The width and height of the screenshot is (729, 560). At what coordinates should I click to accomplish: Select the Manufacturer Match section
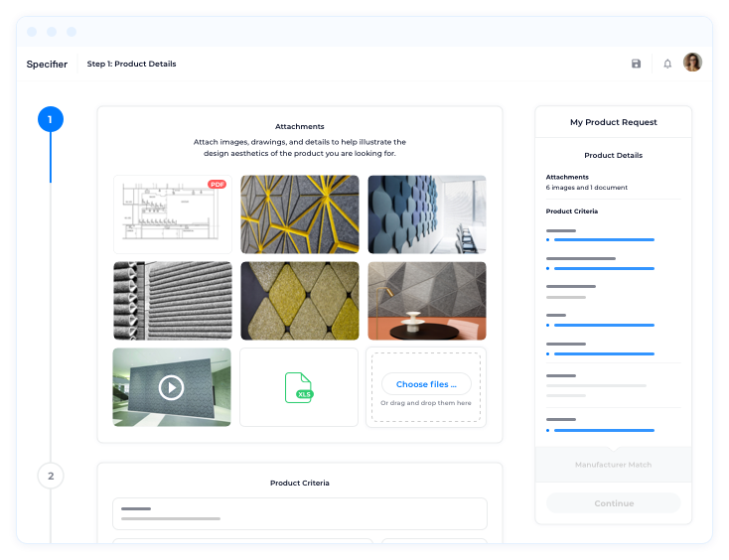[x=613, y=465]
